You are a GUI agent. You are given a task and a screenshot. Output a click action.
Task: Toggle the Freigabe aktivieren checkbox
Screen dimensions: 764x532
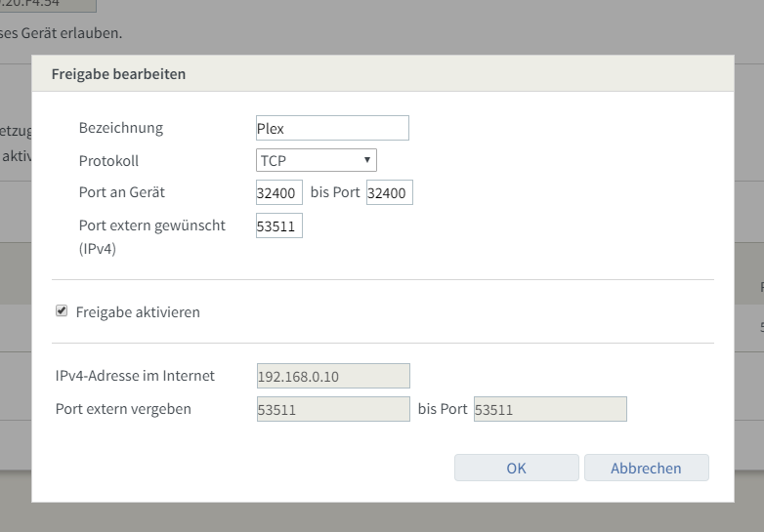pyautogui.click(x=62, y=311)
